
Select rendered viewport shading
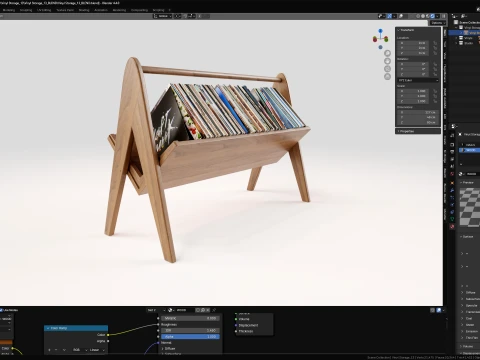[x=432, y=16]
